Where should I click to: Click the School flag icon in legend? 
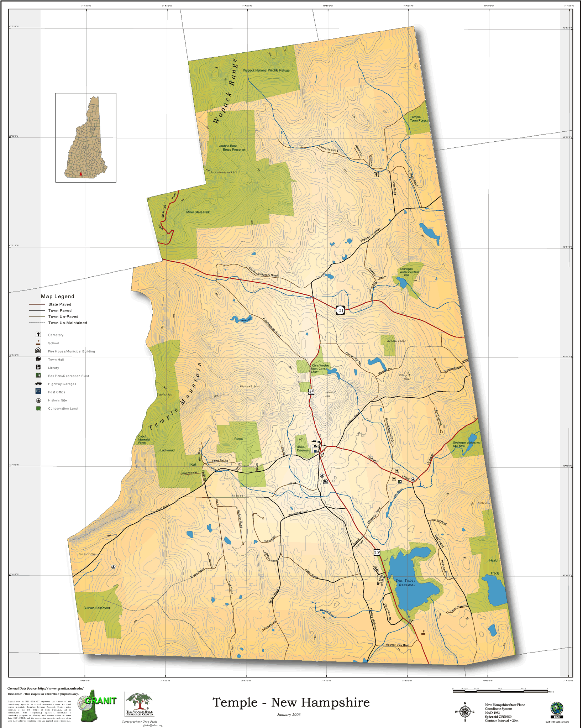click(x=38, y=343)
